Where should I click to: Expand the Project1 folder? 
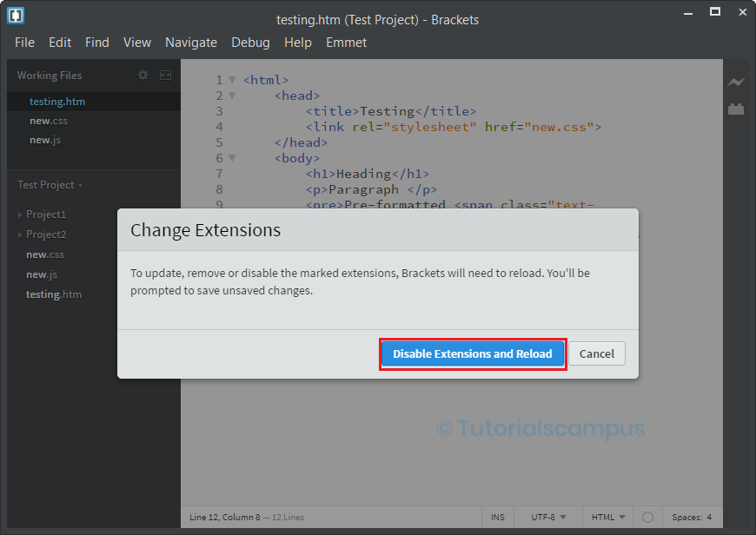pyautogui.click(x=20, y=215)
